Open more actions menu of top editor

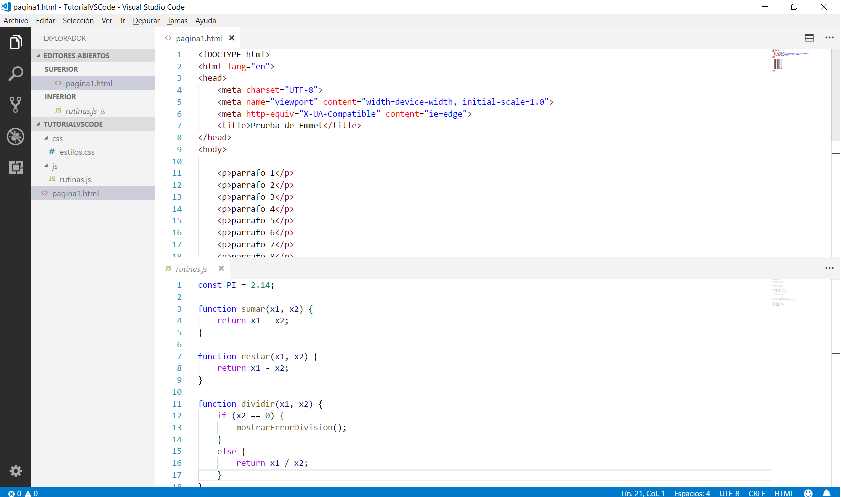(830, 38)
